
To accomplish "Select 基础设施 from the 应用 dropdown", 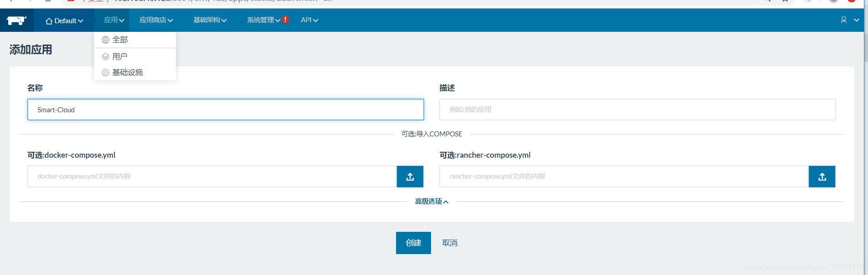I will 135,72.
